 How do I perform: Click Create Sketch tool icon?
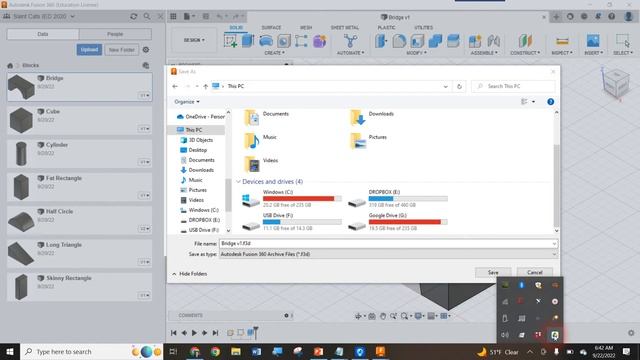[231, 41]
